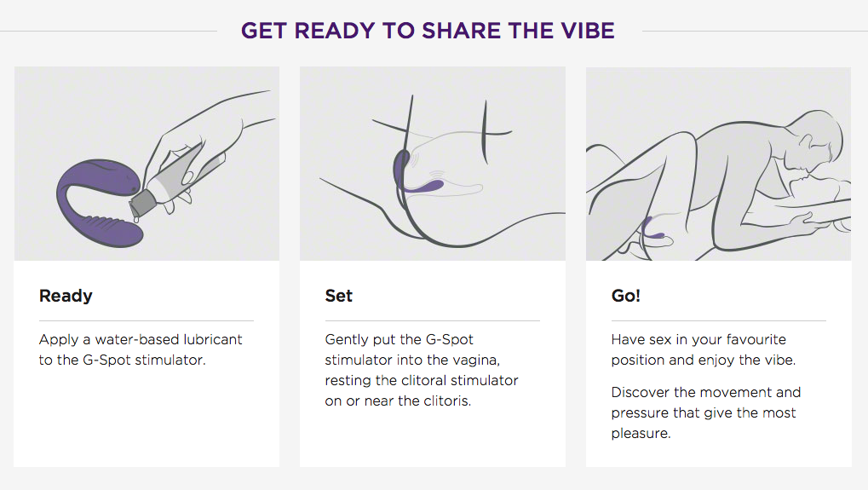The image size is (868, 490).
Task: Click the 'Discover the movement and pressure' paragraph
Action: (x=706, y=412)
